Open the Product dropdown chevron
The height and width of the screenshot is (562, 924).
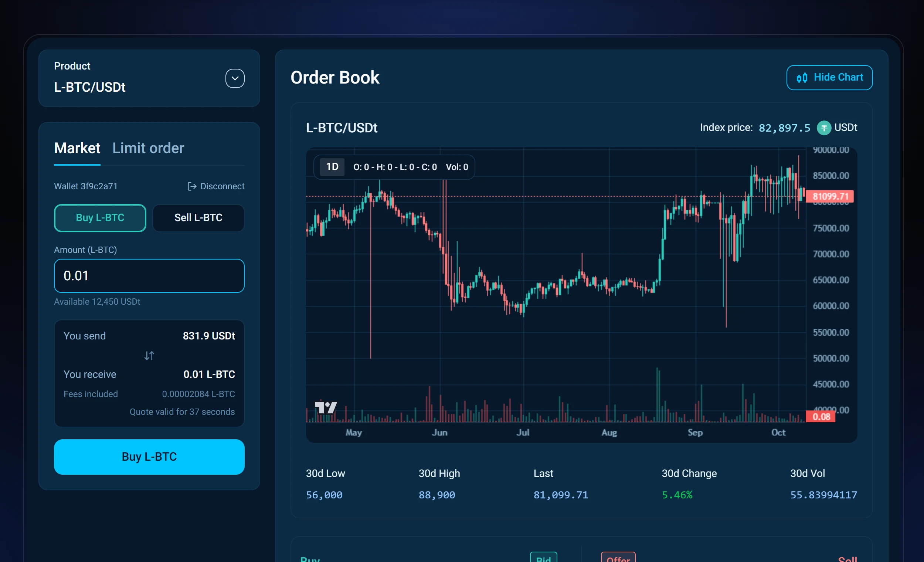coord(235,78)
